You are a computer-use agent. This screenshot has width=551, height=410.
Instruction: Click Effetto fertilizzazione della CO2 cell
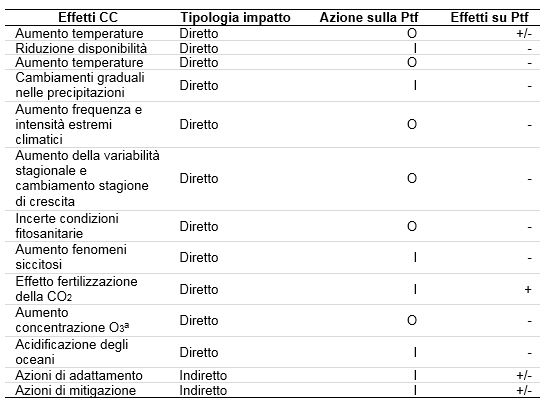(x=76, y=289)
